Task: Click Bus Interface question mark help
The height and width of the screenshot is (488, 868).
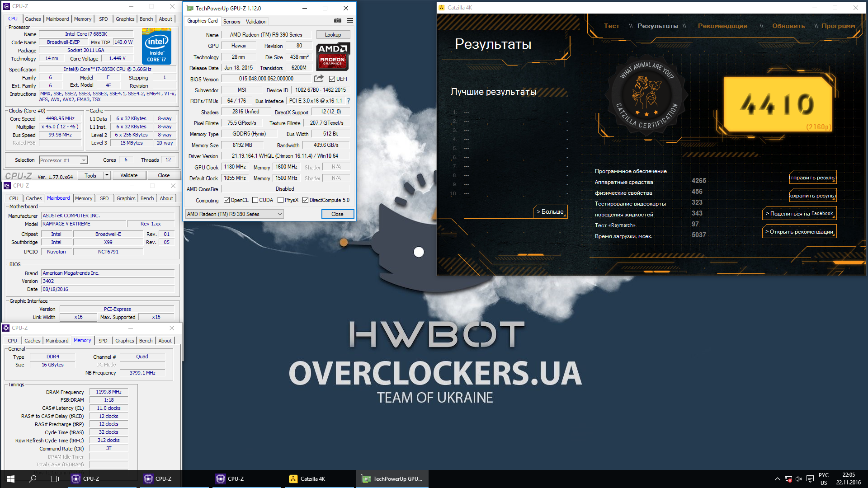Action: coord(349,101)
